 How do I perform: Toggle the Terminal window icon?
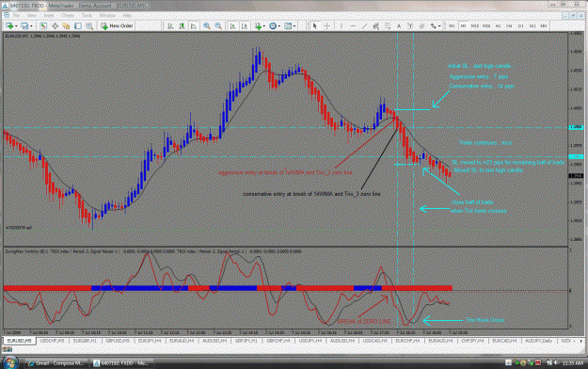point(78,26)
